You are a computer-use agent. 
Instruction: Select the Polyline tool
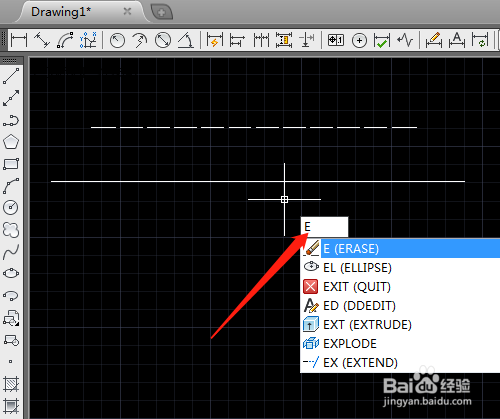click(x=11, y=120)
